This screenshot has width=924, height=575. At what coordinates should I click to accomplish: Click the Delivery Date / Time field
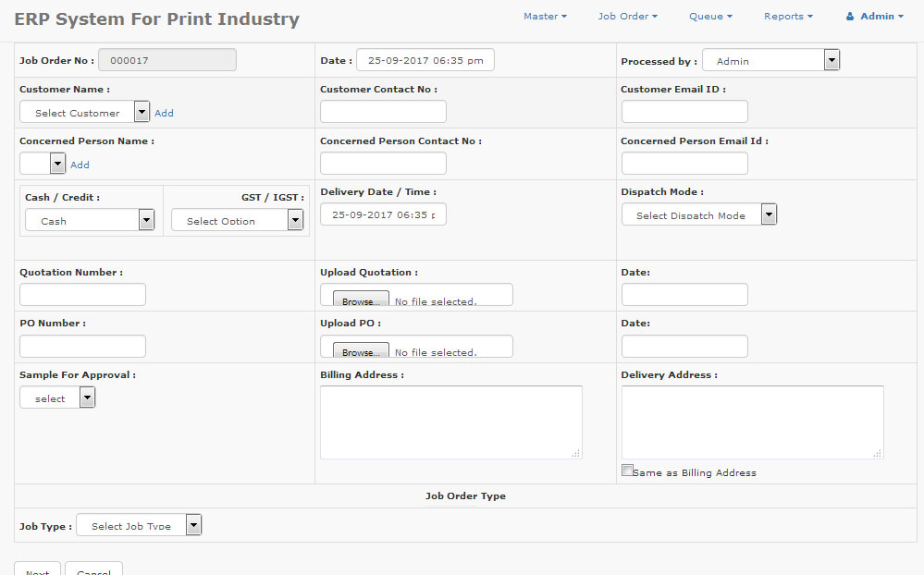point(383,214)
